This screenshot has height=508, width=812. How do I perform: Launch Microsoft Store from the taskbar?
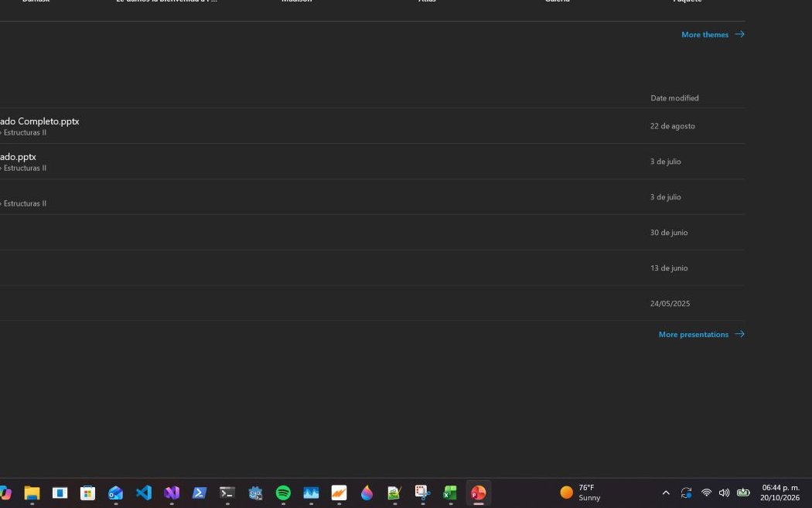pyautogui.click(x=88, y=493)
